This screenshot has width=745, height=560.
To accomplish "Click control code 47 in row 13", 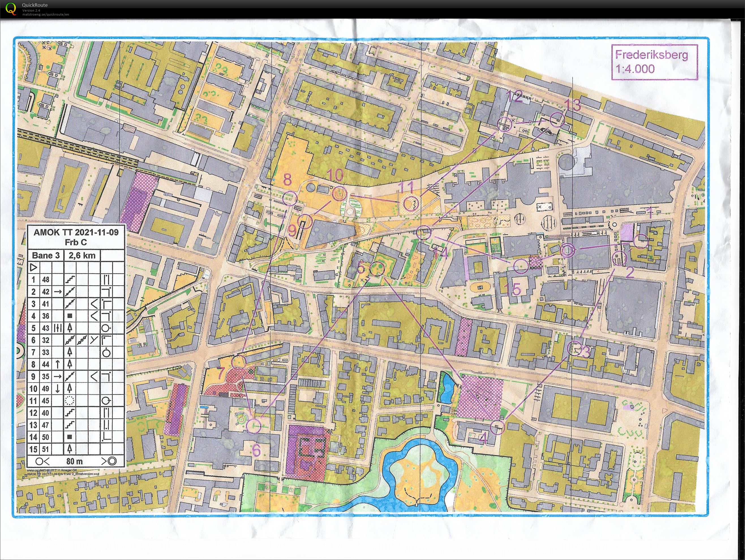I will [x=46, y=425].
